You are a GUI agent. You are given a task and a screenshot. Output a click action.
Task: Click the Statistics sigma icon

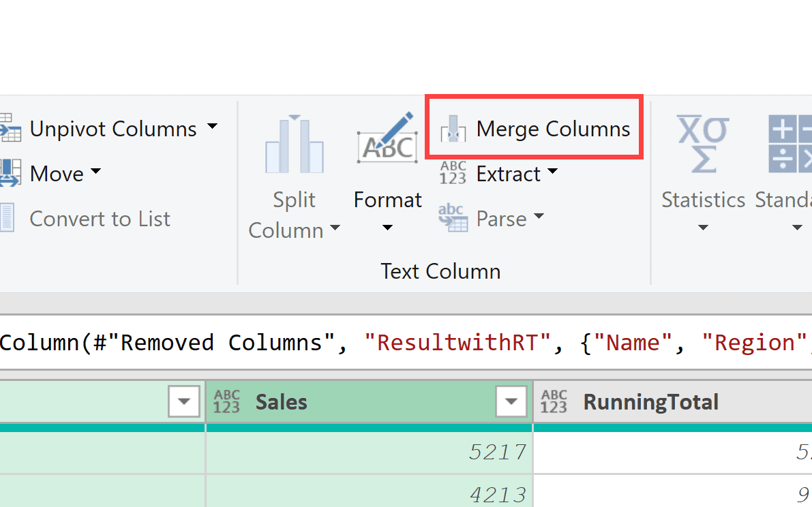pos(703,144)
